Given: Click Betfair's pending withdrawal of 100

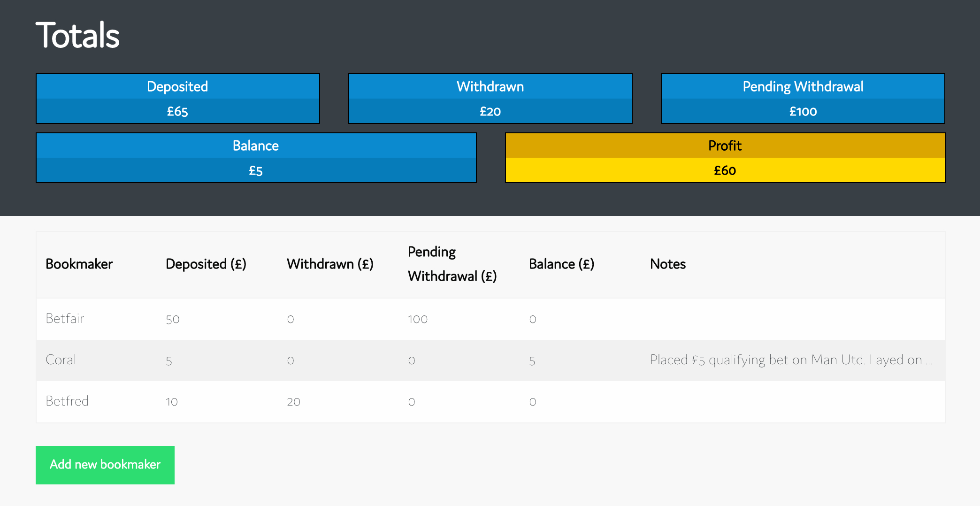Looking at the screenshot, I should 418,319.
